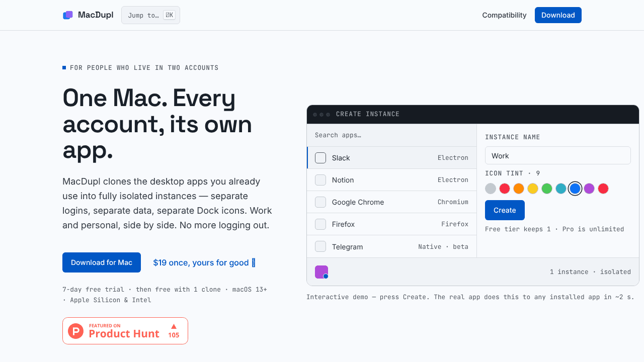The height and width of the screenshot is (362, 644).
Task: Click the MacDupl logo in the header
Action: point(88,15)
